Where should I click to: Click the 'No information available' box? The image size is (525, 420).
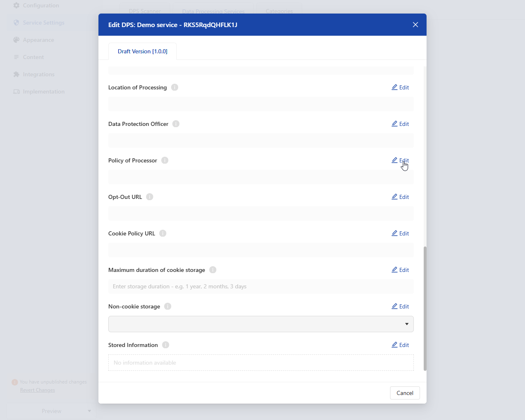(261, 363)
